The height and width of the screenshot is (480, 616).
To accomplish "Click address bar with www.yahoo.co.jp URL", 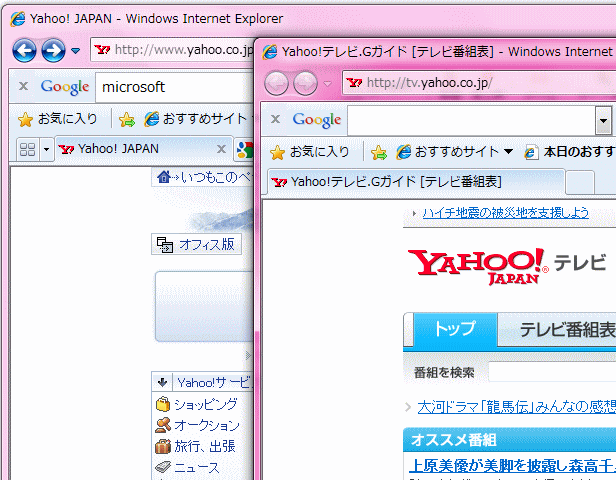I will point(172,50).
